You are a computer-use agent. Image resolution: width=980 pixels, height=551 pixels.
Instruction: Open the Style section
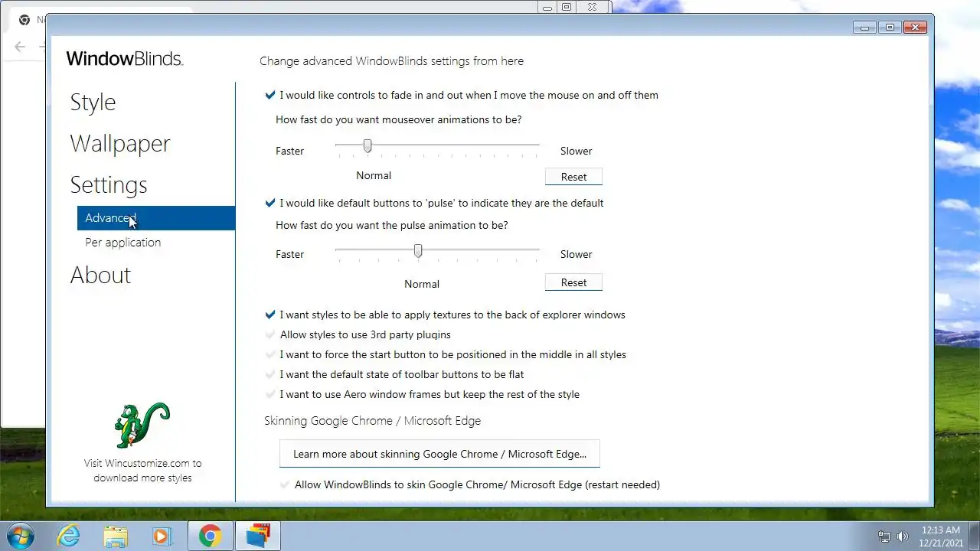pos(93,102)
